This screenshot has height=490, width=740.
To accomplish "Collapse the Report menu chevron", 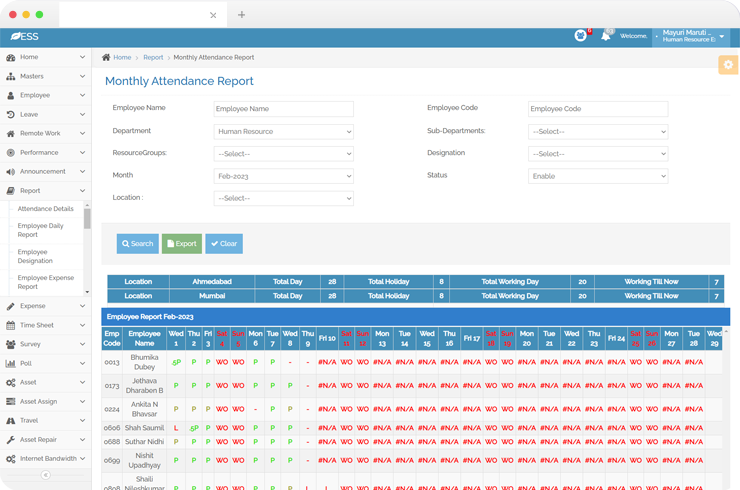I will click(x=83, y=191).
